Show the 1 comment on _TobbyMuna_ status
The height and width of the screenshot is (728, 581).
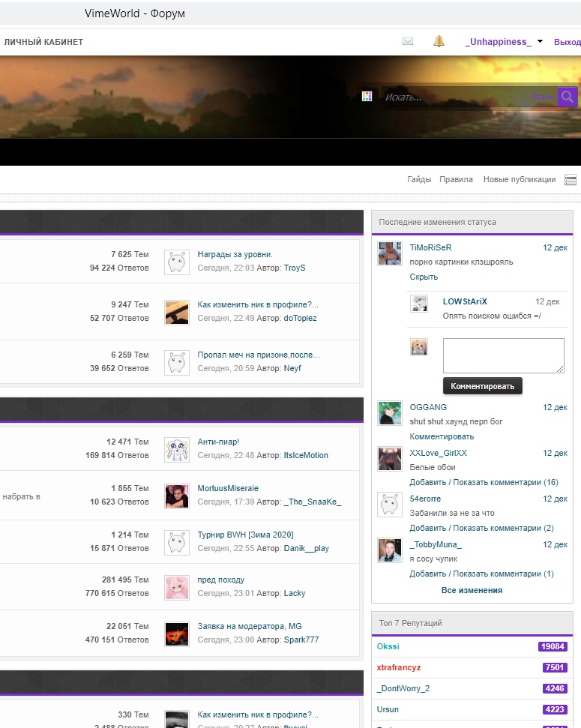(481, 574)
